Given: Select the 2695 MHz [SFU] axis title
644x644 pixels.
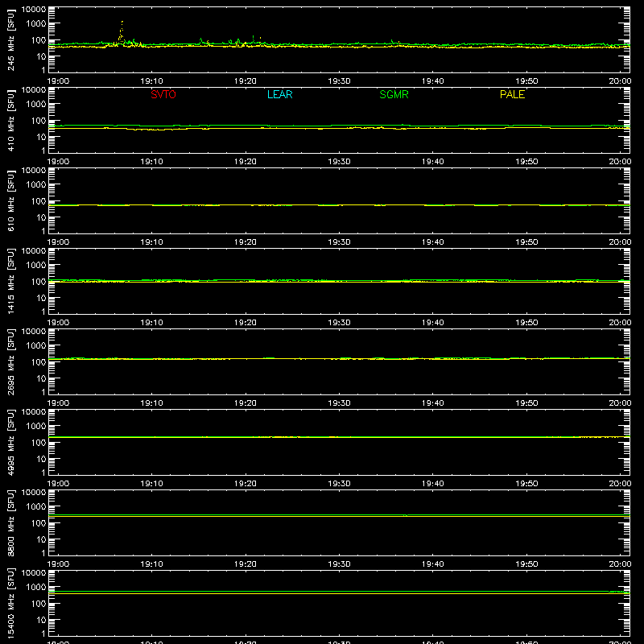Looking at the screenshot, I should [10, 361].
